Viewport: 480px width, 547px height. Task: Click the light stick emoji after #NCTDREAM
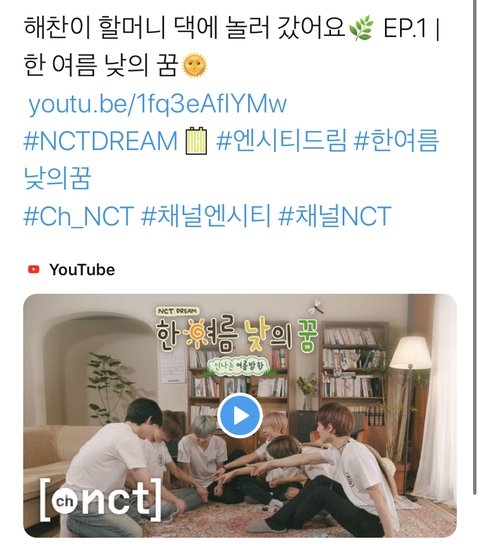coord(196,141)
